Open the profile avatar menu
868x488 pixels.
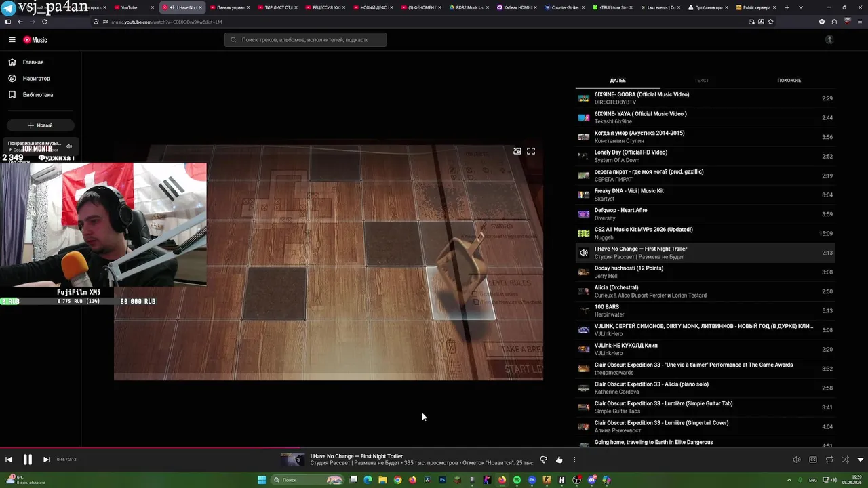[829, 40]
